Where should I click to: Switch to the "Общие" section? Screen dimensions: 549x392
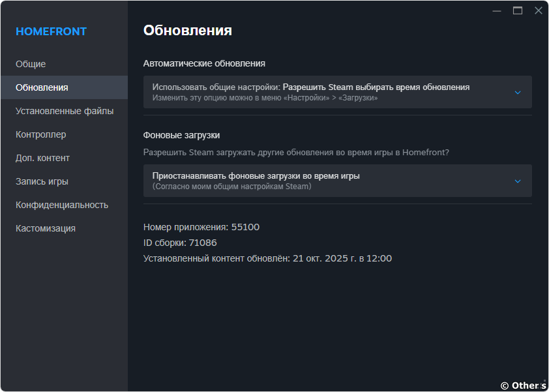pyautogui.click(x=31, y=64)
